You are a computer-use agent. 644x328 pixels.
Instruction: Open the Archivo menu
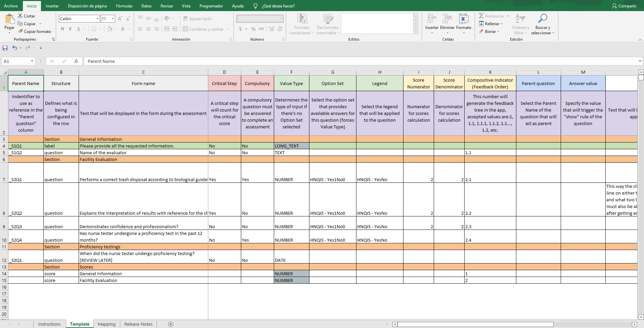[x=11, y=6]
